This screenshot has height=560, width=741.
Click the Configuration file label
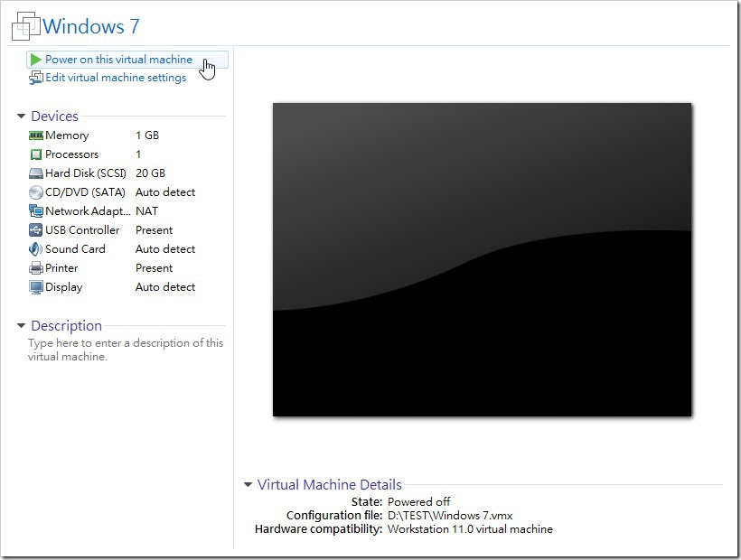(334, 515)
